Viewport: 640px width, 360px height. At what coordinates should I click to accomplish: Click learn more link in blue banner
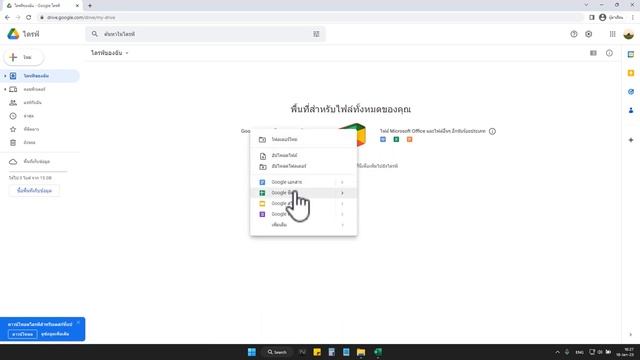(x=55, y=334)
